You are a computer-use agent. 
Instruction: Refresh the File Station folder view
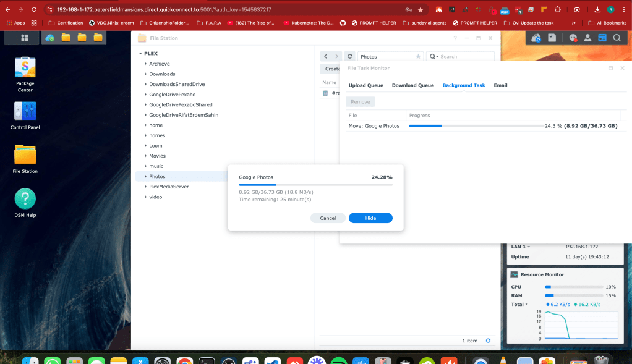pos(350,56)
